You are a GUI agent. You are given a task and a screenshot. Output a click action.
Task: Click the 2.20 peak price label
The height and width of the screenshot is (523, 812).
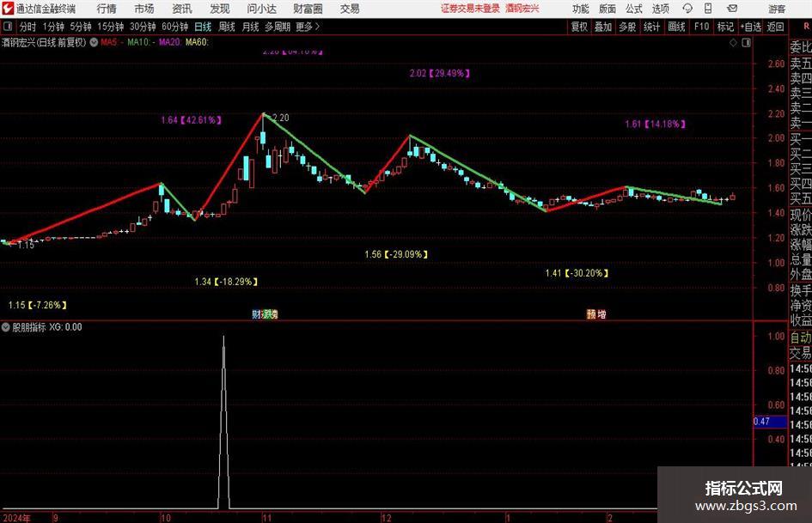tap(281, 118)
